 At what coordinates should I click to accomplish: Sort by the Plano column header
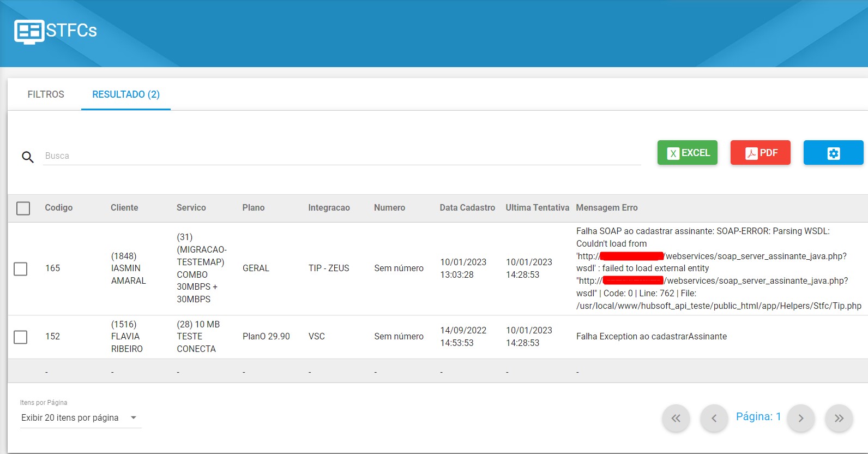tap(254, 208)
